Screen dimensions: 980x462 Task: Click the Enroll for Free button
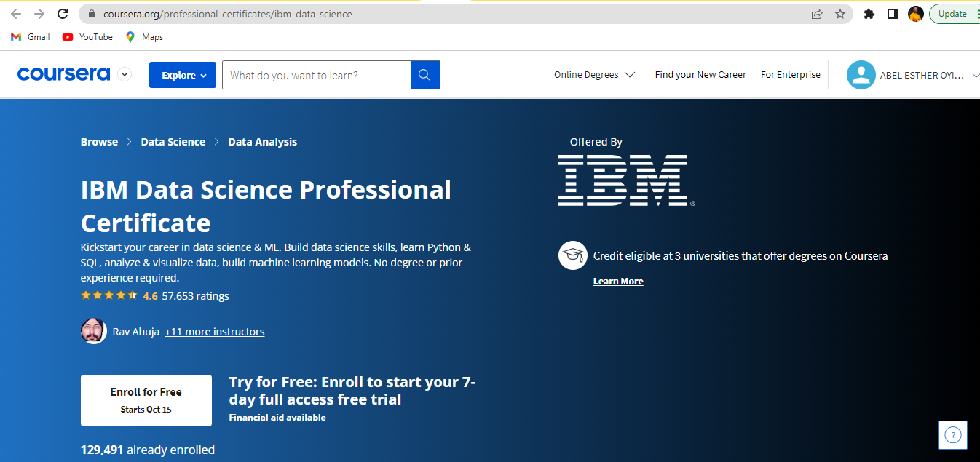pyautogui.click(x=146, y=400)
